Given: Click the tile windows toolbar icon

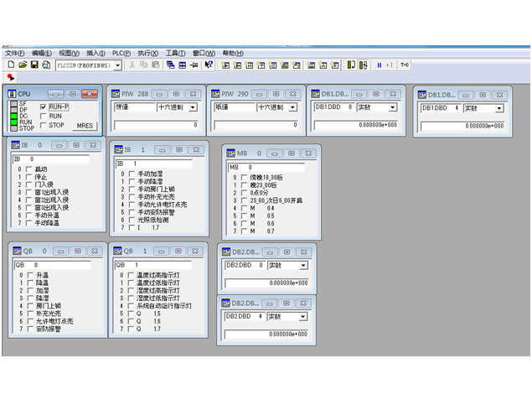Looking at the screenshot, I should click(183, 65).
